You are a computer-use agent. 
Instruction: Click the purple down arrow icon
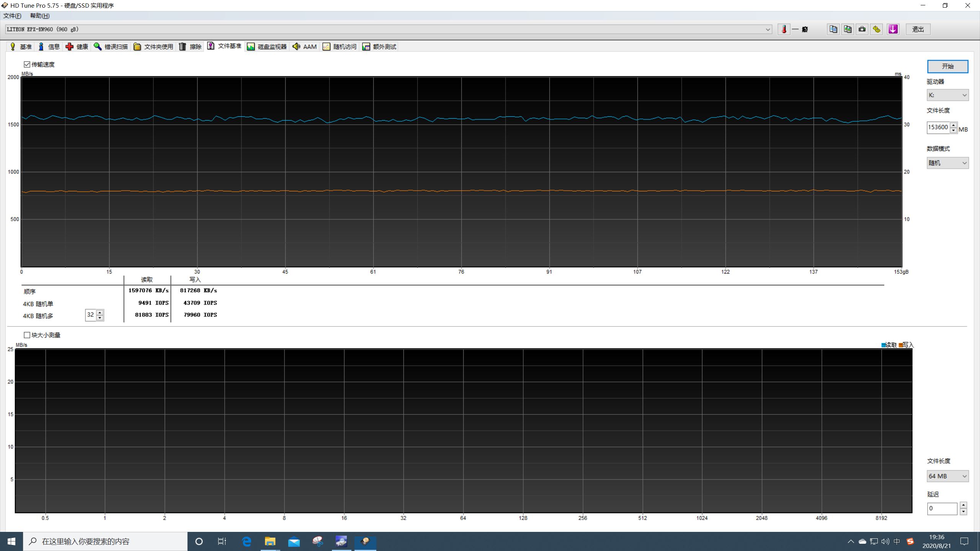(x=893, y=29)
